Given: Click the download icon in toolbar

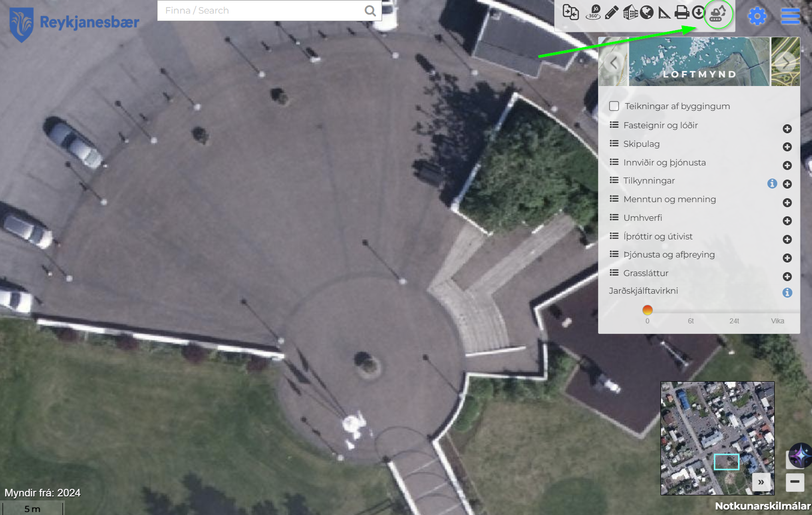Looking at the screenshot, I should point(698,12).
